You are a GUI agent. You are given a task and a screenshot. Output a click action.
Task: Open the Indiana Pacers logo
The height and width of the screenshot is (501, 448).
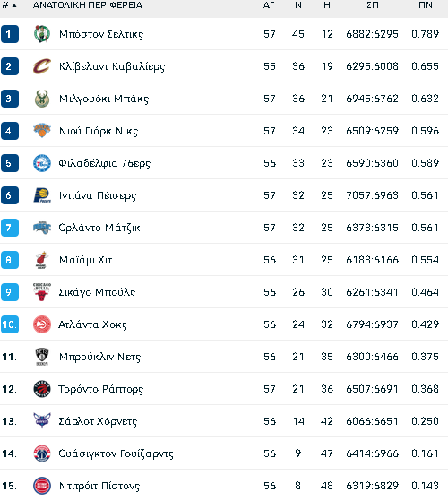[42, 195]
